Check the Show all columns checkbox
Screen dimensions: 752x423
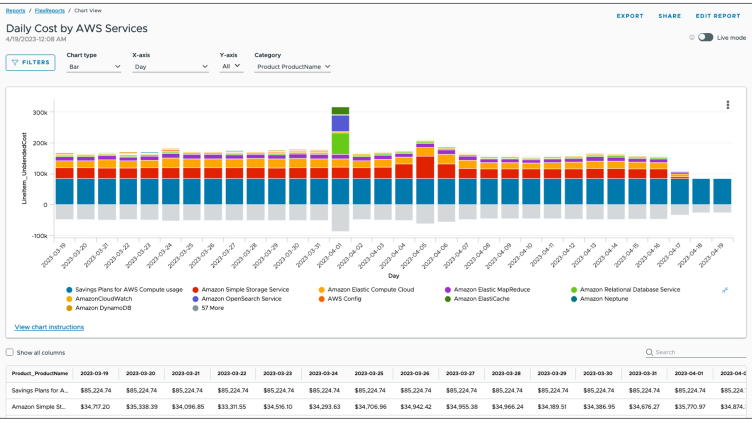10,352
